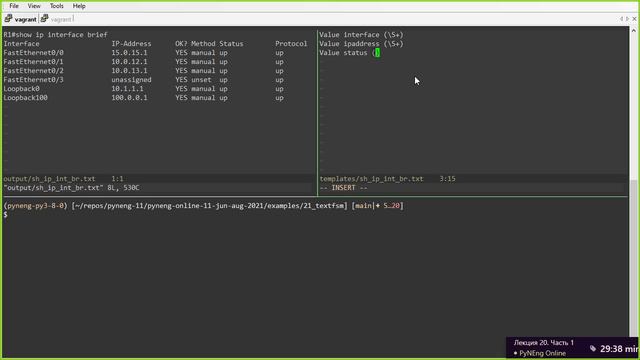The height and width of the screenshot is (360, 640).
Task: Click the Protocol column header
Action: point(291,44)
